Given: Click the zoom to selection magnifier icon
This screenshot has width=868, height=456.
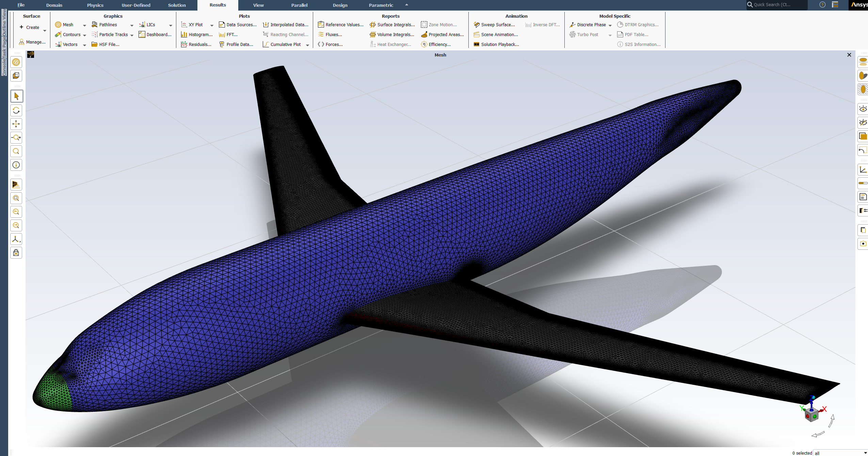Looking at the screenshot, I should point(16,151).
